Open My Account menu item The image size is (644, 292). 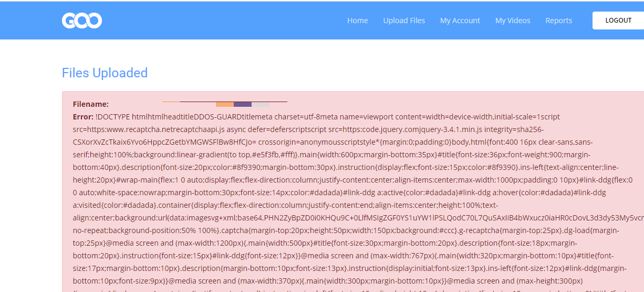(x=460, y=21)
